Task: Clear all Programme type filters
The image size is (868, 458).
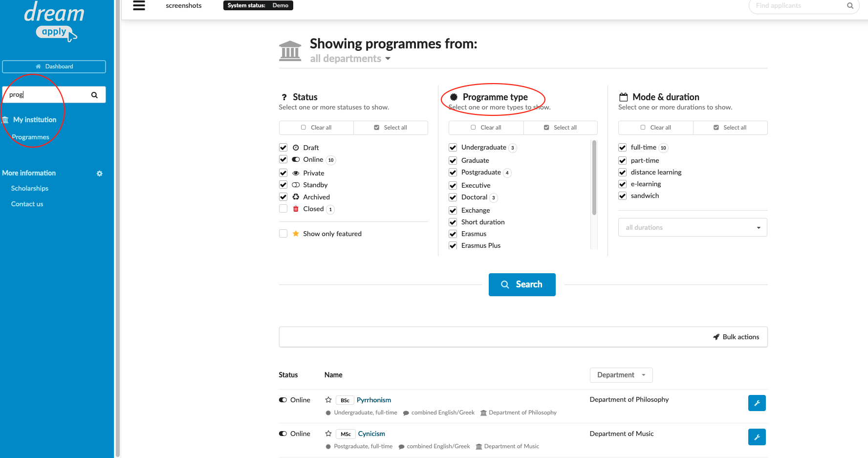Action: click(x=486, y=128)
